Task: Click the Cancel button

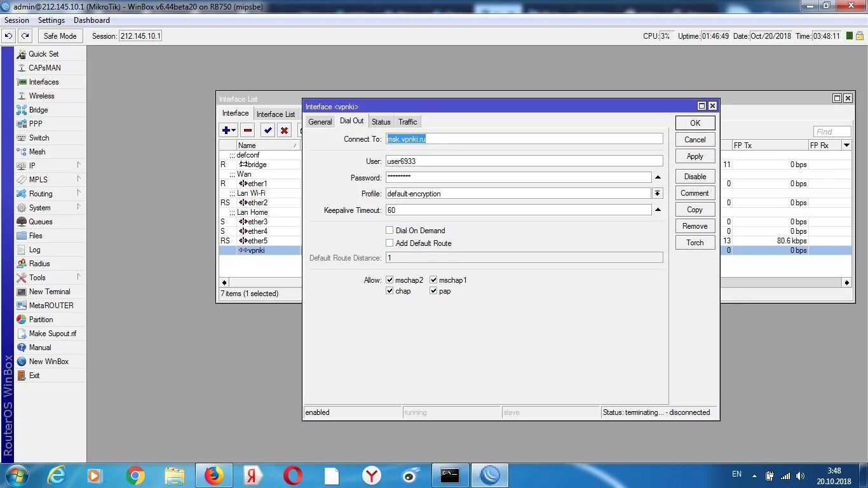Action: (695, 140)
